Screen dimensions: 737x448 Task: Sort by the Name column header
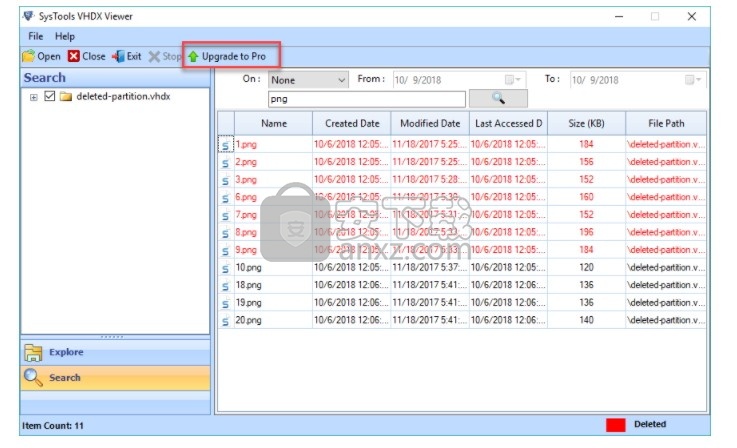tap(274, 124)
